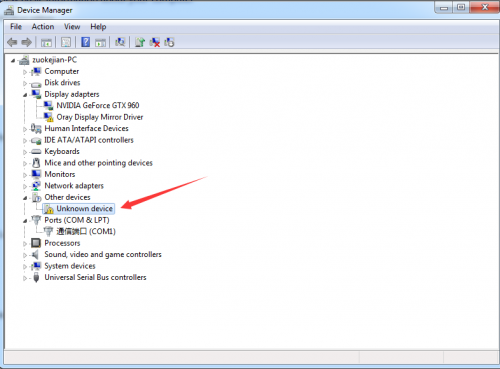Click the Device Manager title bar icon
500x369 pixels.
(9, 10)
